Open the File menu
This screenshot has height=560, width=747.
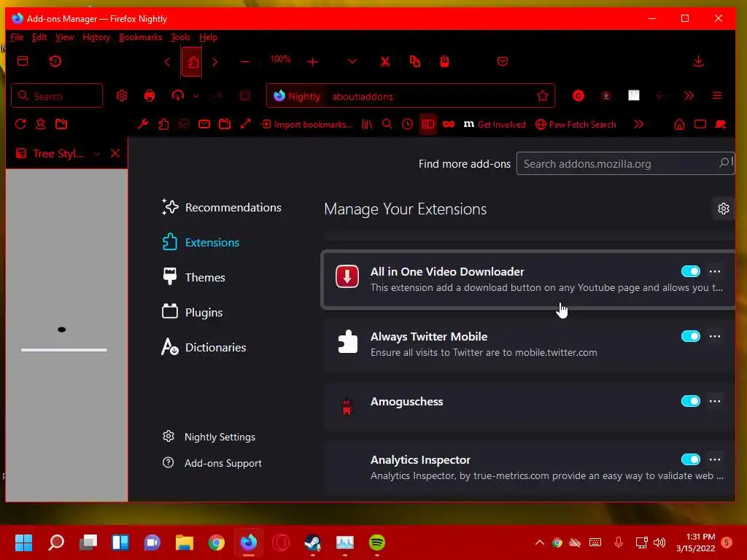[x=17, y=37]
